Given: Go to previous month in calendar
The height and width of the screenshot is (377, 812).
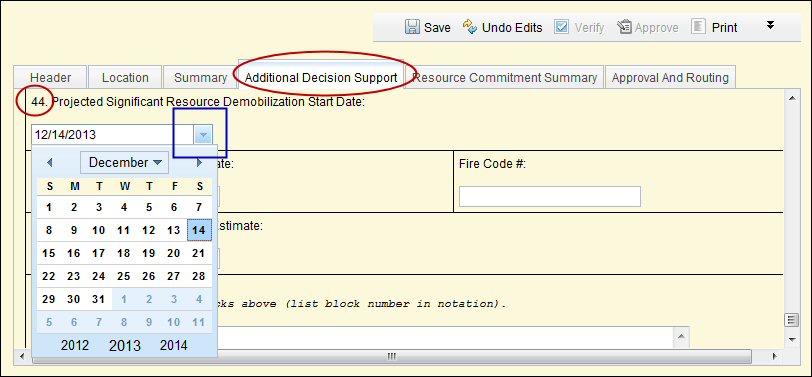Looking at the screenshot, I should 50,163.
